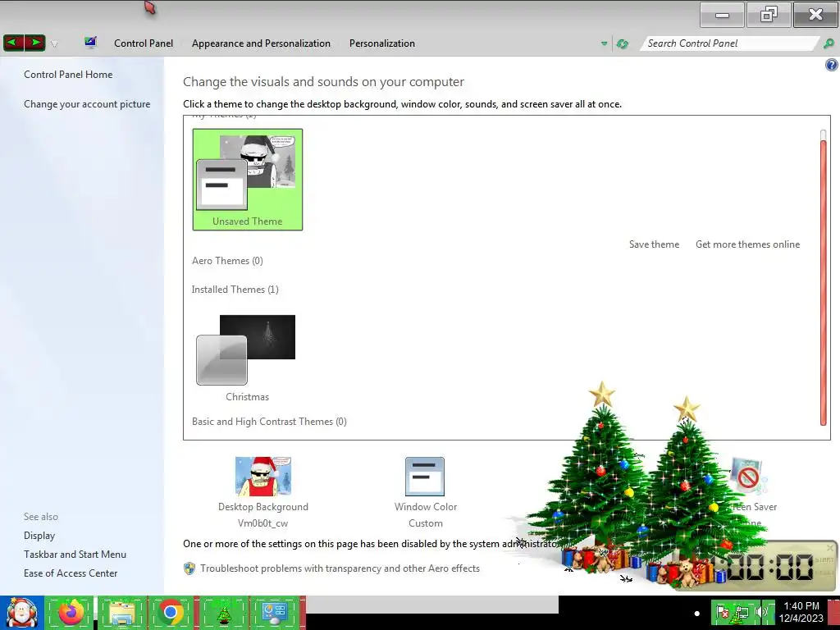
Task: Open Change your account picture
Action: click(87, 104)
